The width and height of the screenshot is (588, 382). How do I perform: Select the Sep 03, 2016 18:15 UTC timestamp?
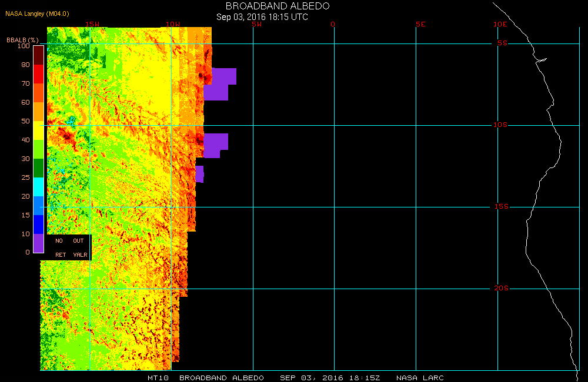tap(262, 16)
